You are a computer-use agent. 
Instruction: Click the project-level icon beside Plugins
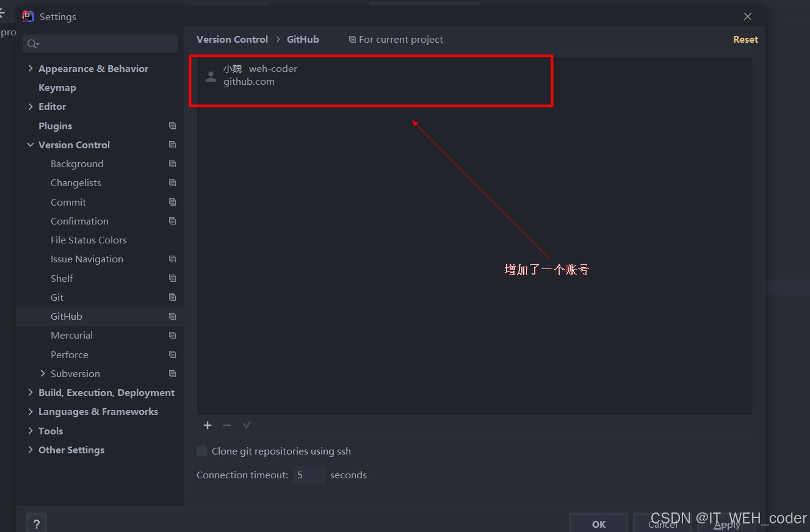coord(173,126)
